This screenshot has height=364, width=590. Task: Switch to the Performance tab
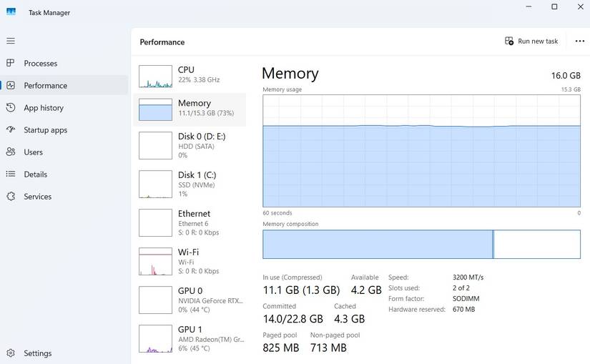point(46,85)
